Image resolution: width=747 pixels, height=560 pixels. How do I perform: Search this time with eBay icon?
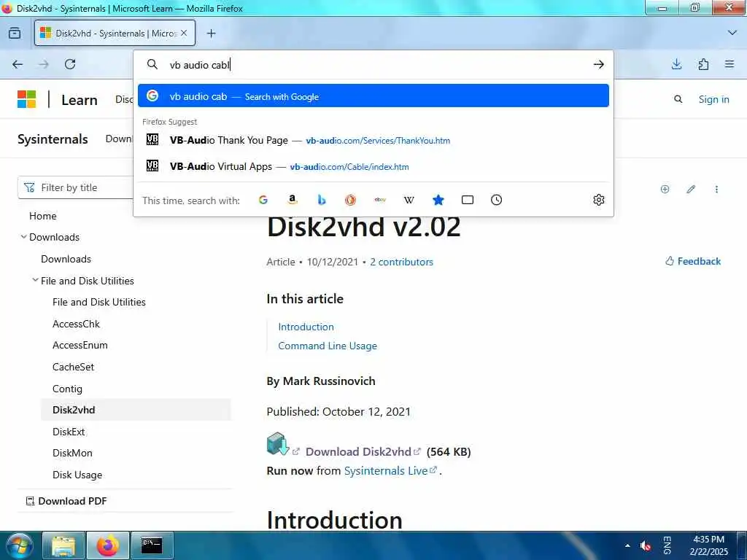click(x=380, y=200)
